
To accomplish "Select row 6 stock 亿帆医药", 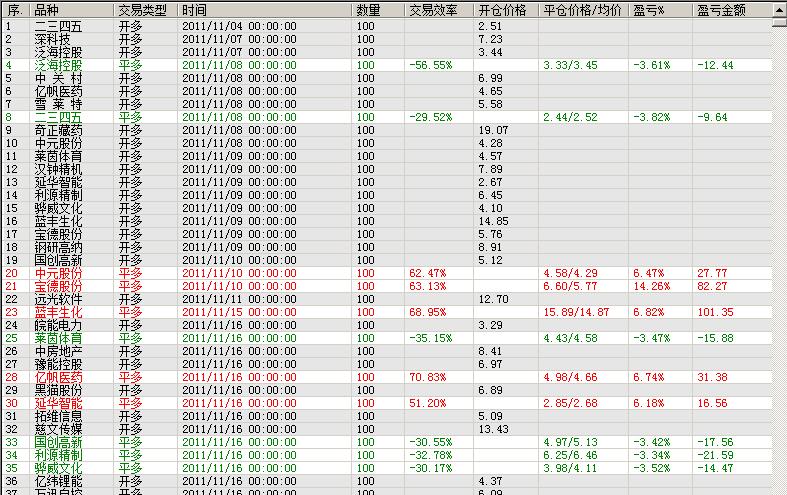I will tap(58, 91).
